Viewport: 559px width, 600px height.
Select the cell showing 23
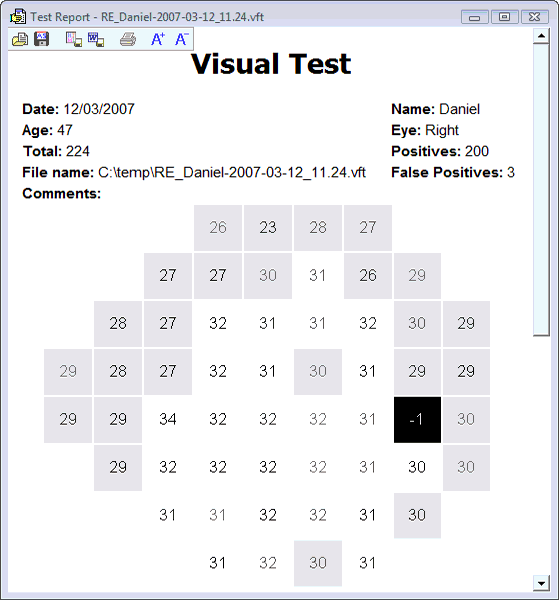coord(268,228)
